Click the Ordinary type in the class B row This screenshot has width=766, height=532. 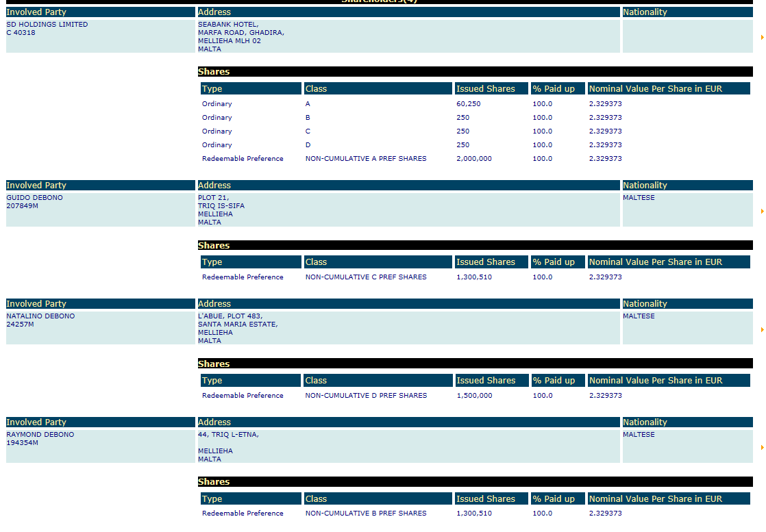coord(217,118)
